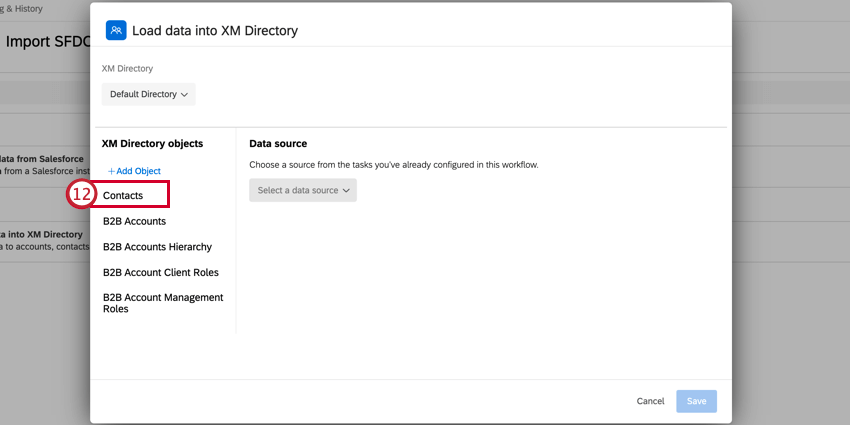The width and height of the screenshot is (850, 425).
Task: Click the Choose a source instruction text
Action: [394, 165]
